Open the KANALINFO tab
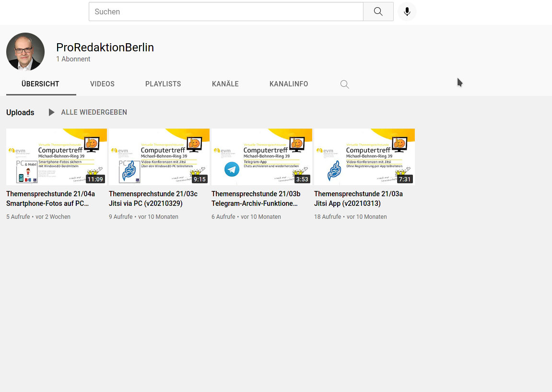Screen dimensions: 552x392 [x=289, y=84]
